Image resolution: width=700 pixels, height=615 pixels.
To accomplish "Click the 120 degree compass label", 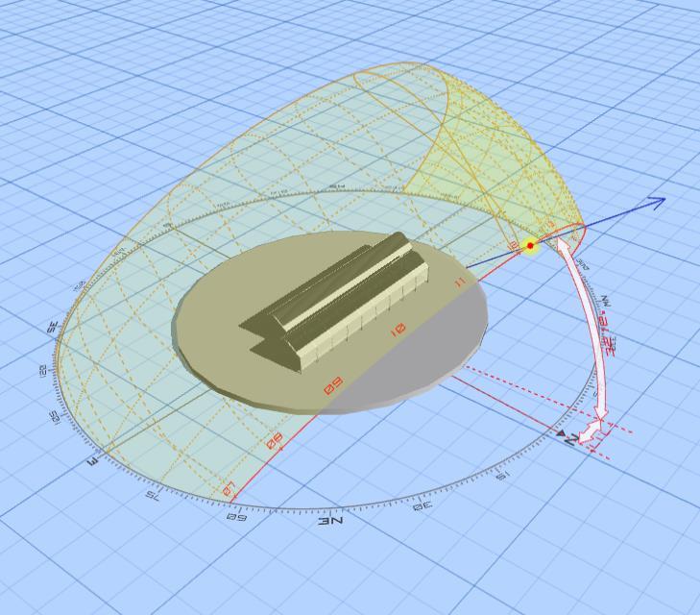I will tap(43, 371).
